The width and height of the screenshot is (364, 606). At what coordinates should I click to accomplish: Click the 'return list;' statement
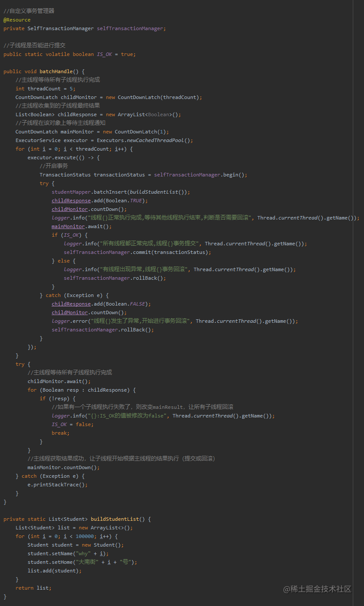point(34,588)
